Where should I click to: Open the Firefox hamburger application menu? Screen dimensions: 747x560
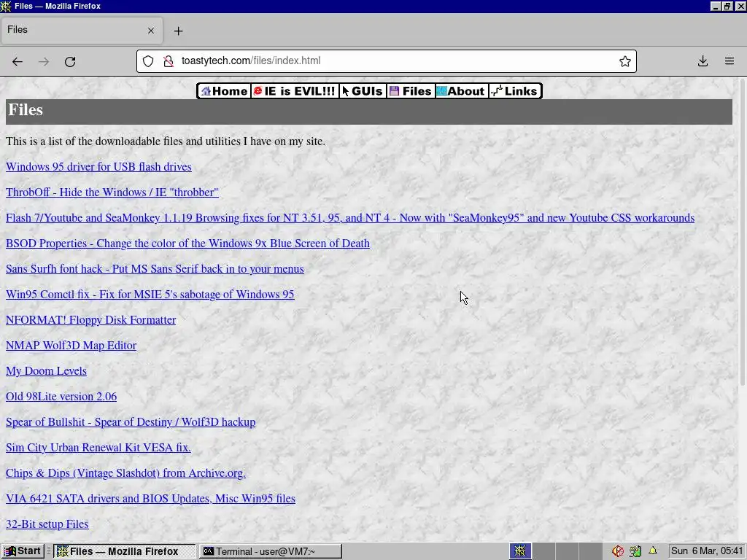point(729,61)
